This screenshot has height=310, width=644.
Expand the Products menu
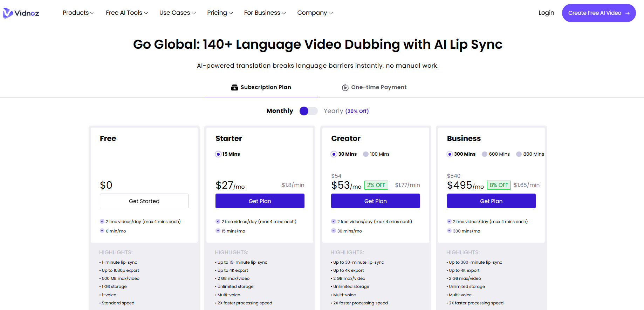78,13
